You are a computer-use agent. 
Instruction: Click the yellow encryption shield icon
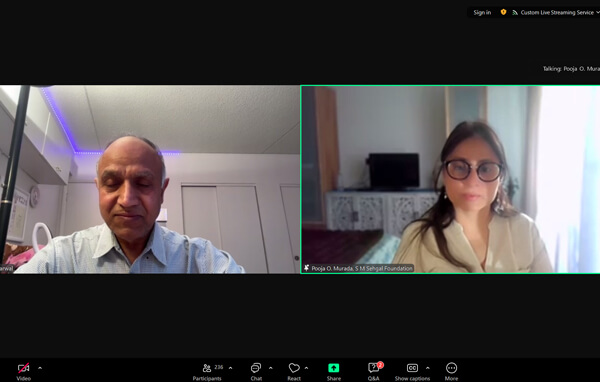point(504,12)
